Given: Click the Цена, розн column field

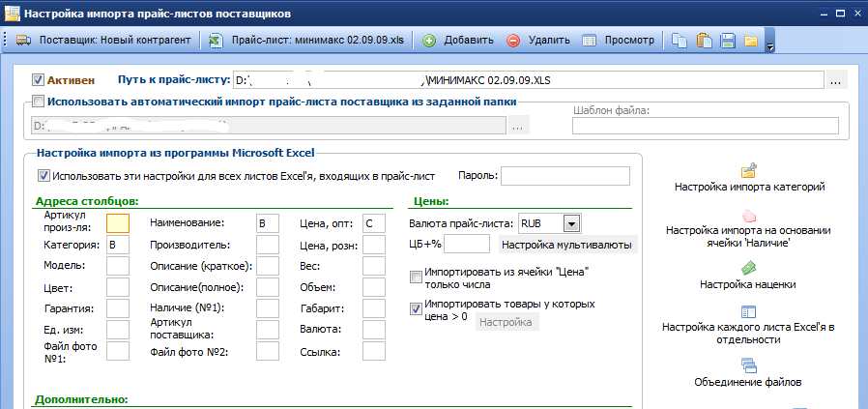Looking at the screenshot, I should point(374,245).
